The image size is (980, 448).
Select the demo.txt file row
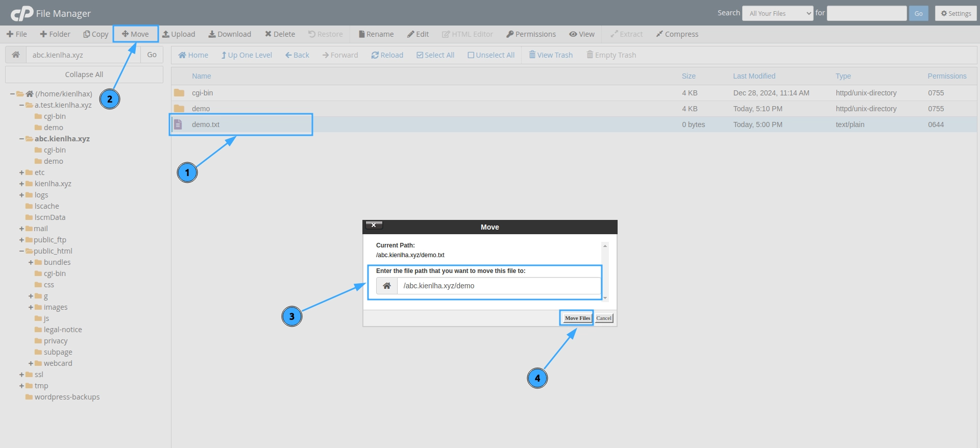(206, 125)
